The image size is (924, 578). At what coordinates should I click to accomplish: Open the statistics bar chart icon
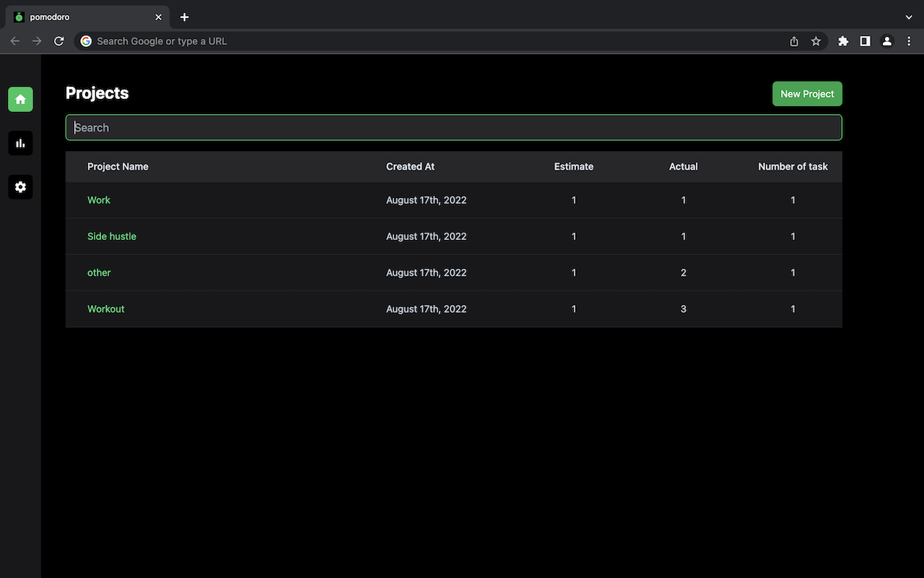tap(20, 143)
